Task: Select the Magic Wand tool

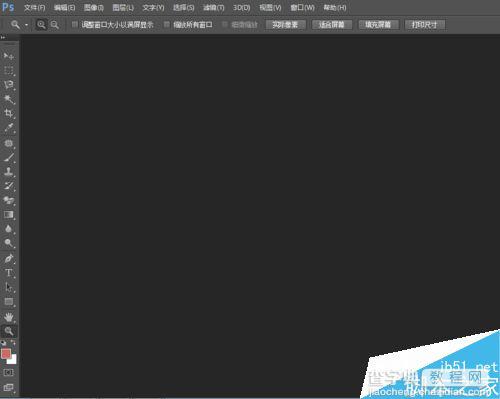Action: coord(9,99)
